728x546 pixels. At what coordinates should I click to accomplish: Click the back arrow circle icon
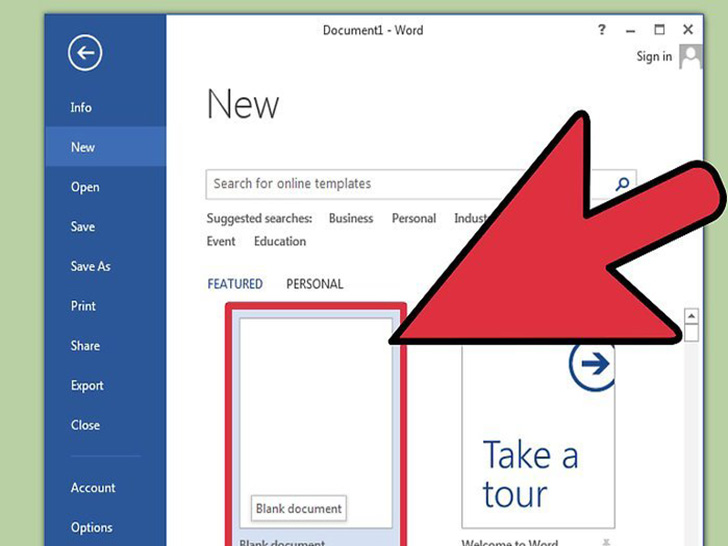pyautogui.click(x=85, y=53)
